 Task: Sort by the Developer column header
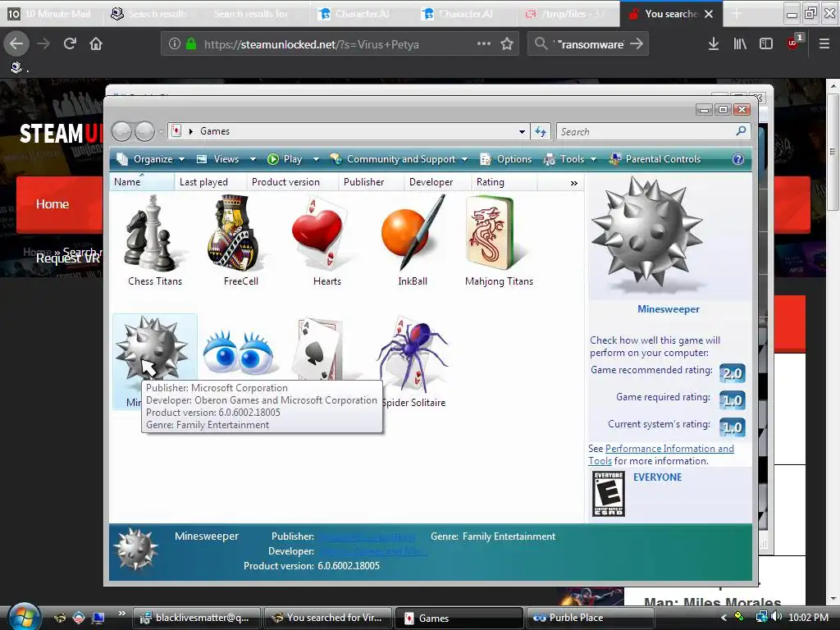click(x=437, y=182)
